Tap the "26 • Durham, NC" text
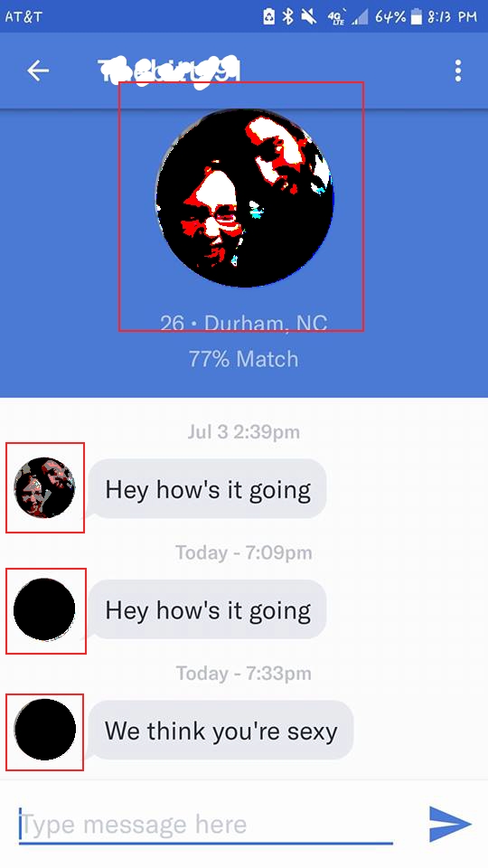Viewport: 488px width, 868px height. click(243, 323)
